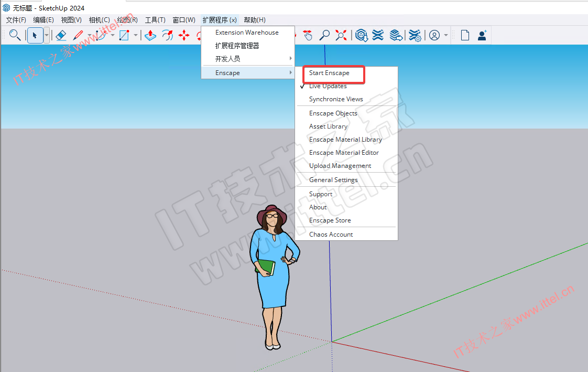Select the Arc tool
The width and height of the screenshot is (588, 372).
pos(101,35)
